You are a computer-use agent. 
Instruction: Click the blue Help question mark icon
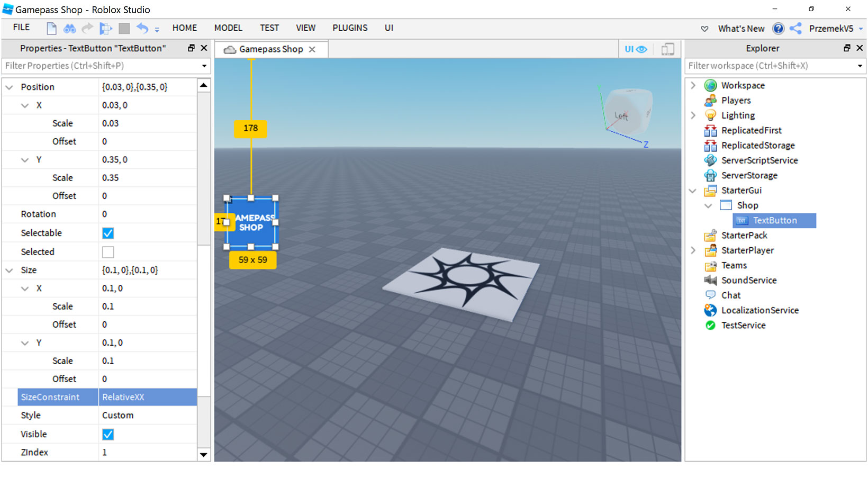pyautogui.click(x=778, y=29)
